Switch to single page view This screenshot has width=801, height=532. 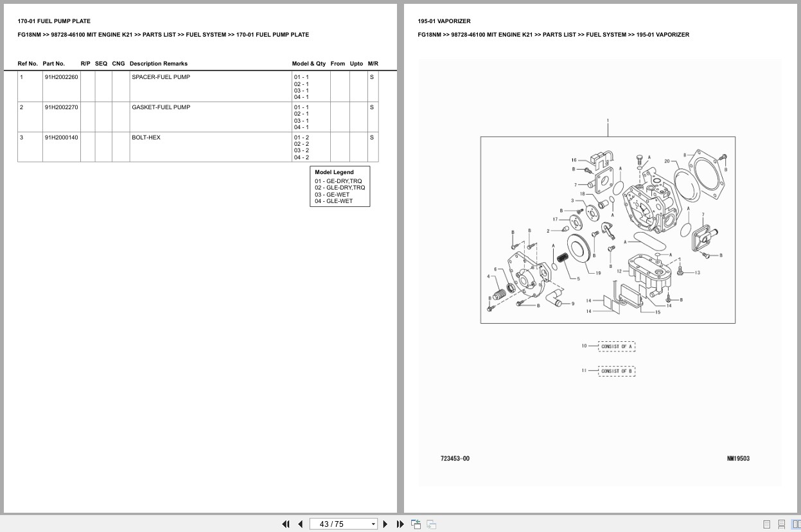tap(767, 524)
